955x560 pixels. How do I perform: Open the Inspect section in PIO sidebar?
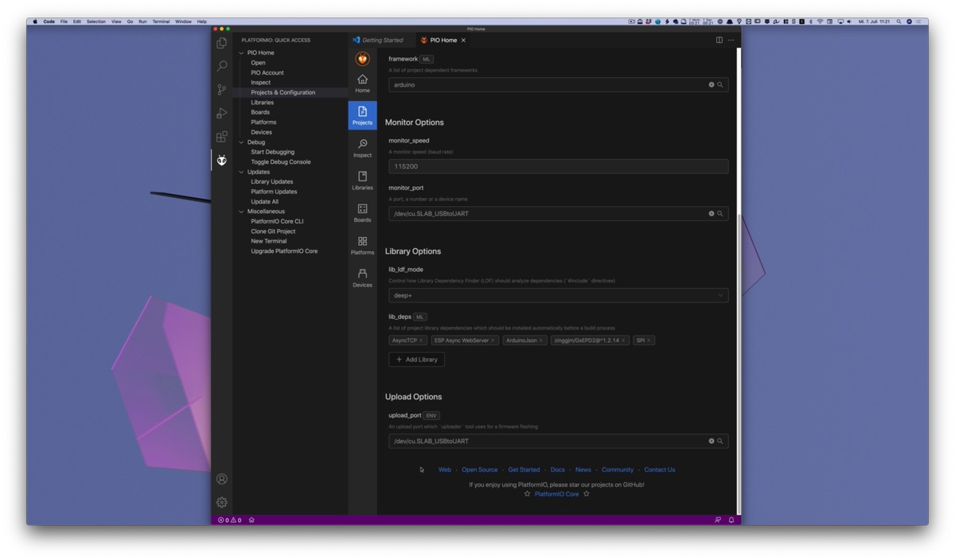click(362, 148)
